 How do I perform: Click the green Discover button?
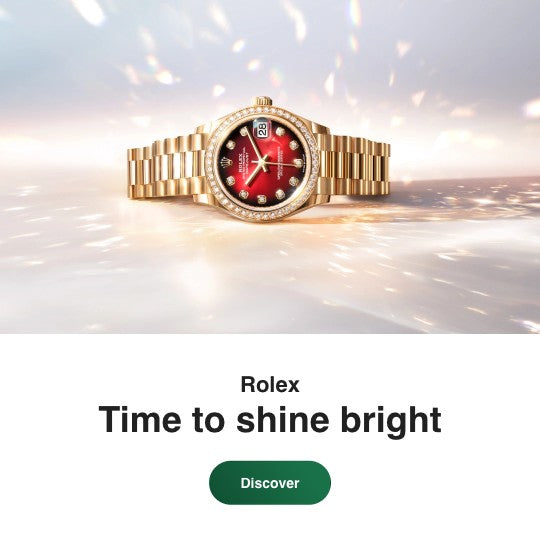(x=270, y=483)
